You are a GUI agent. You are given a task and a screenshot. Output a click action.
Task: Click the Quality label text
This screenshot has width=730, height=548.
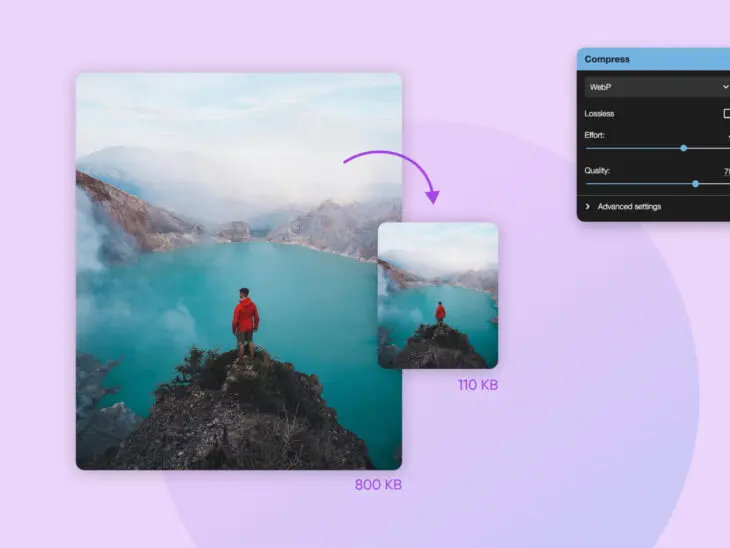597,171
